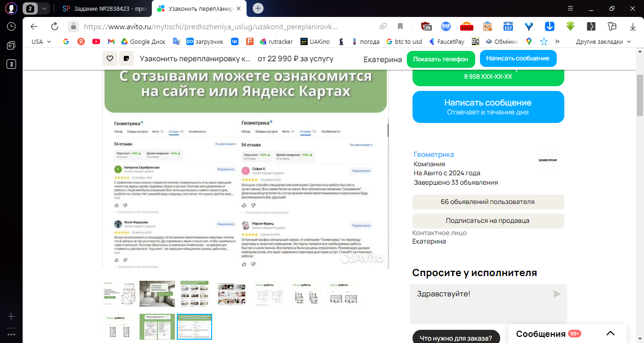Screen dimensions: 644x343
Task: Click the padlock site security icon
Action: point(73,26)
